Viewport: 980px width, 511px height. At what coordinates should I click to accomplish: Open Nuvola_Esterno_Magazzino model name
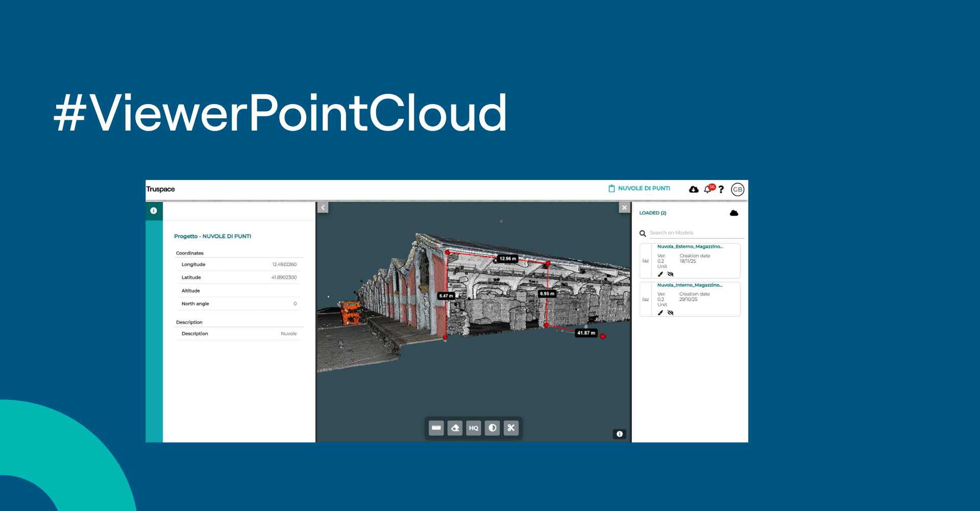tap(690, 247)
